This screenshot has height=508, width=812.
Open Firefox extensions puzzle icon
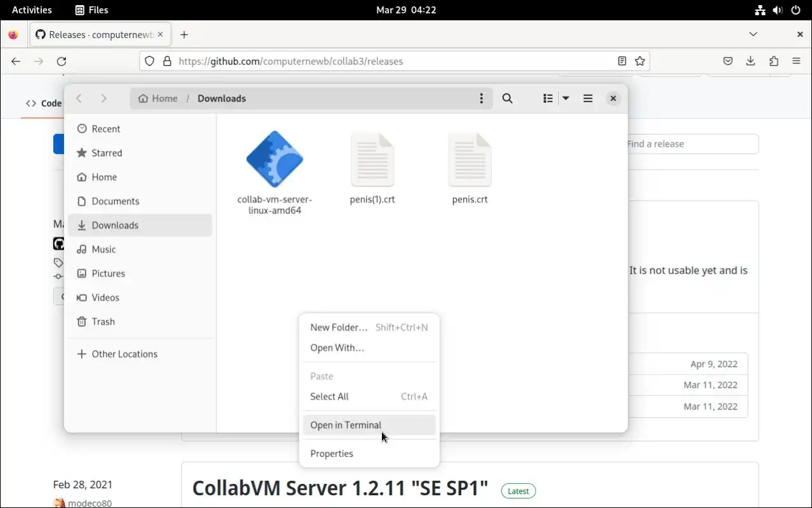pyautogui.click(x=773, y=61)
